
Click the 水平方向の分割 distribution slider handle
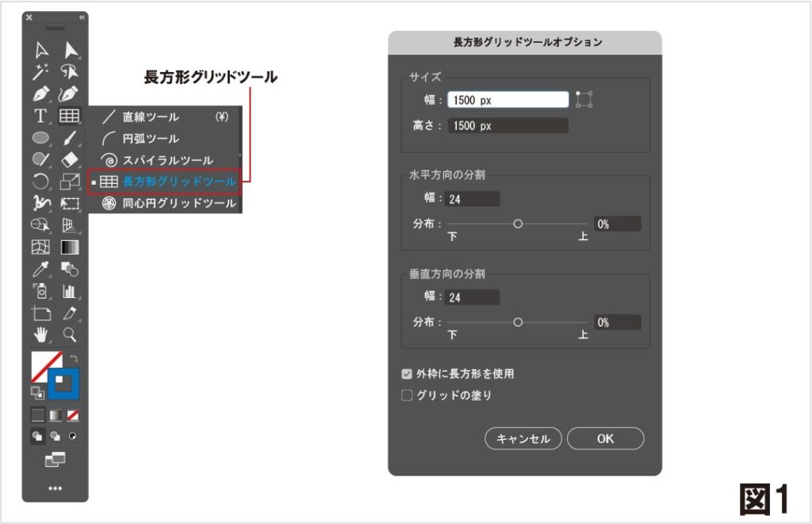pos(518,224)
